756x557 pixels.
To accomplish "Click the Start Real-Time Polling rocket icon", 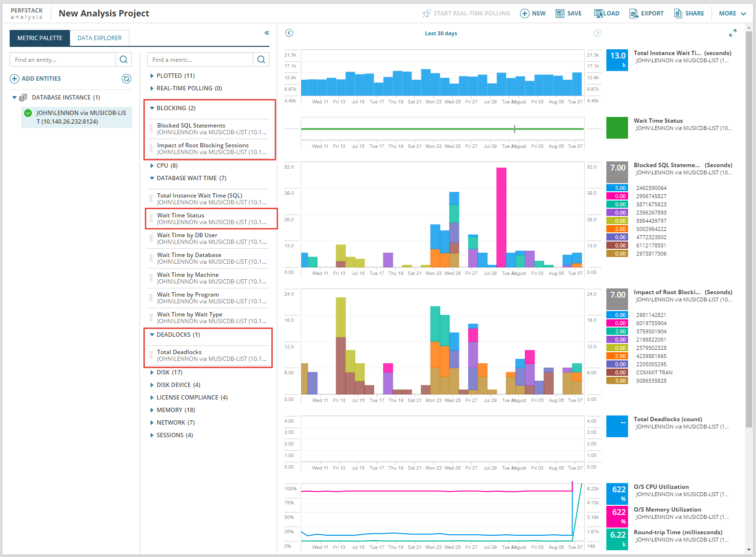I will click(x=426, y=14).
